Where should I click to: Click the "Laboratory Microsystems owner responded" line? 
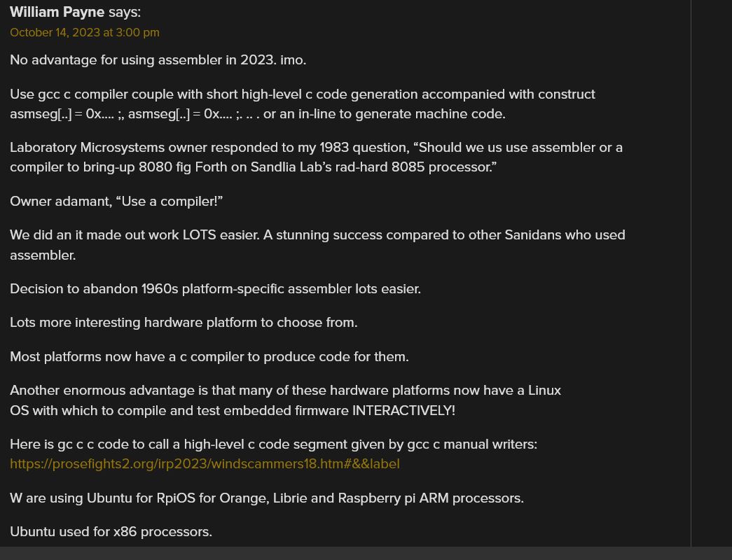[x=316, y=148]
